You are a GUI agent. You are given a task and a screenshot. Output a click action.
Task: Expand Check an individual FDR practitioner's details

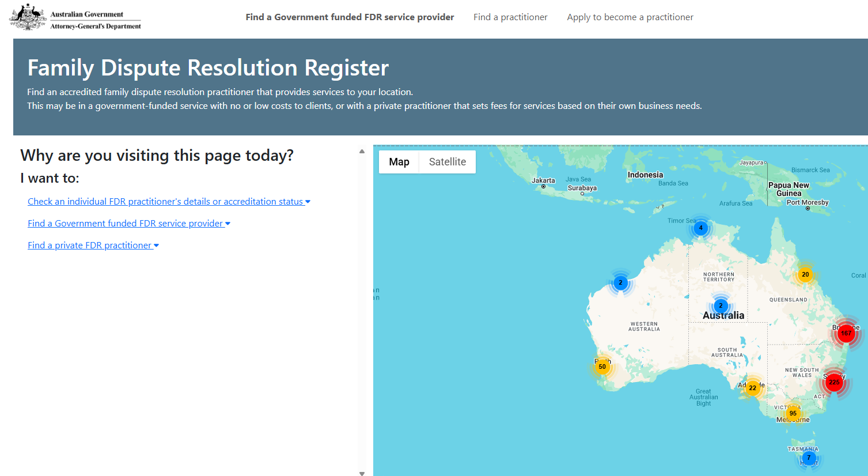click(168, 202)
